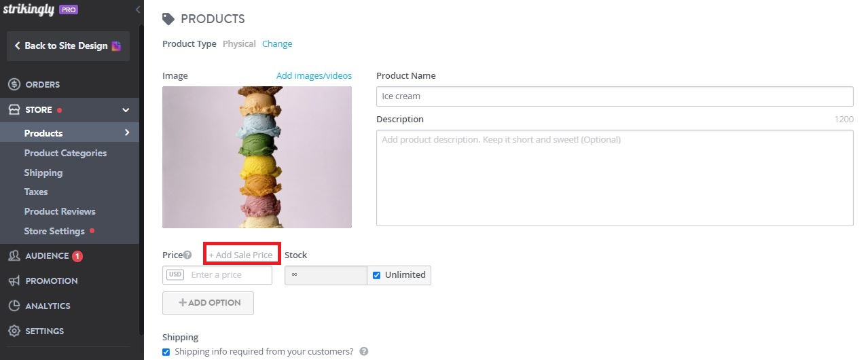Collapse the sidebar with top arrow
868x360 pixels.
138,10
